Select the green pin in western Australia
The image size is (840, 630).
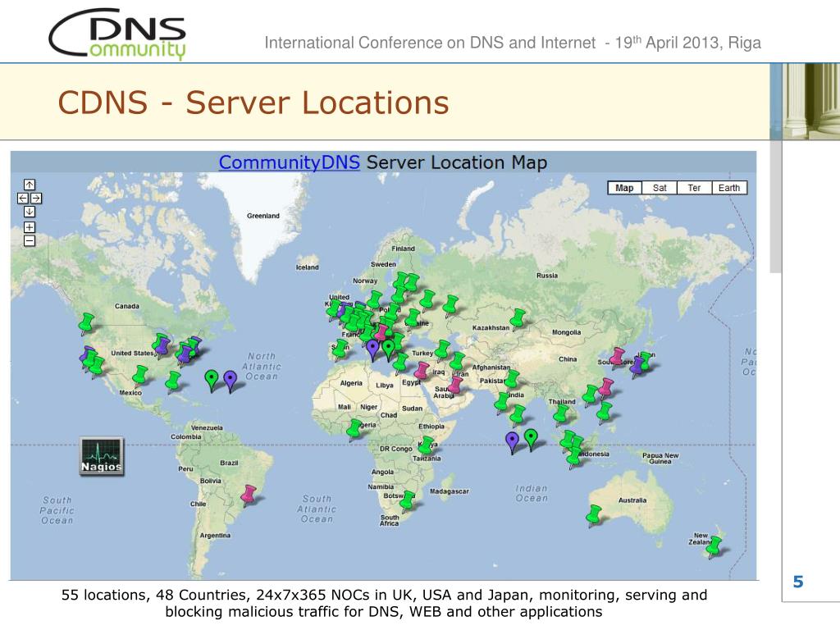click(594, 515)
